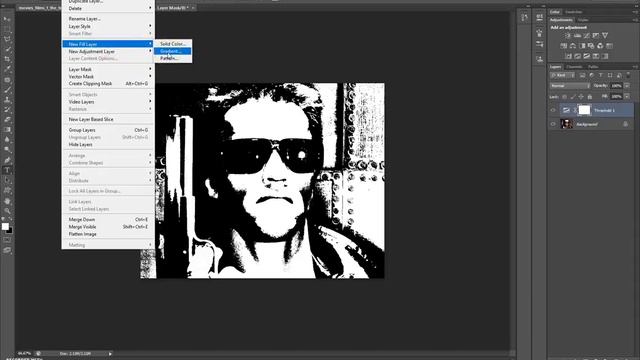
Task: Click the lock transparent pixels icon
Action: tap(564, 97)
